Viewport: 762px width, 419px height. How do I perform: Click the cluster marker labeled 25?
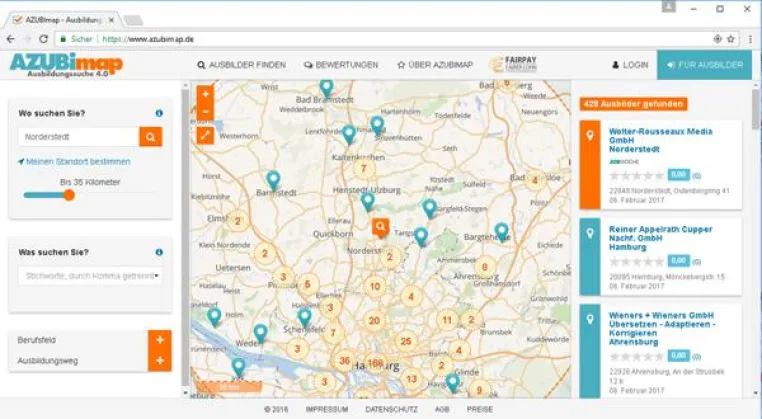(x=406, y=341)
